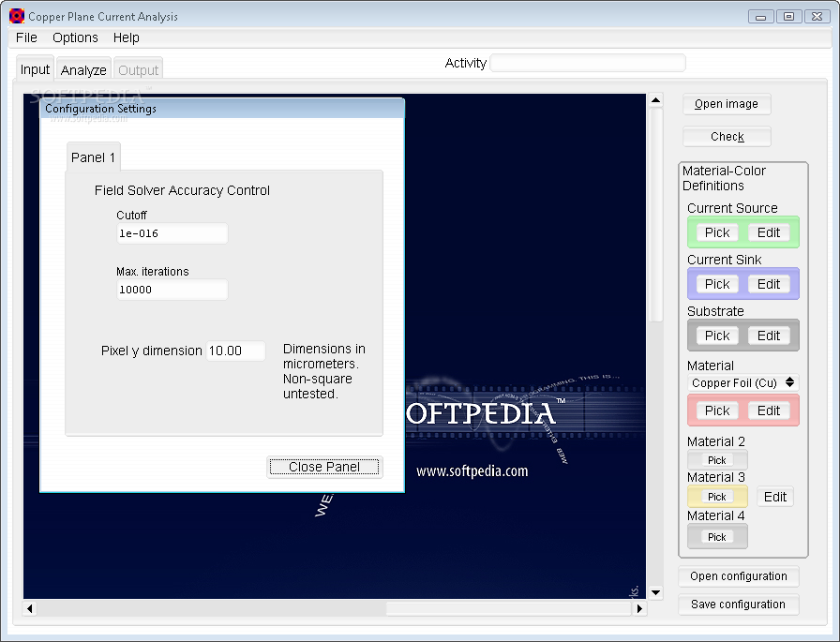Click the Material-Color Definitions heading
This screenshot has height=642, width=840.
pyautogui.click(x=723, y=178)
